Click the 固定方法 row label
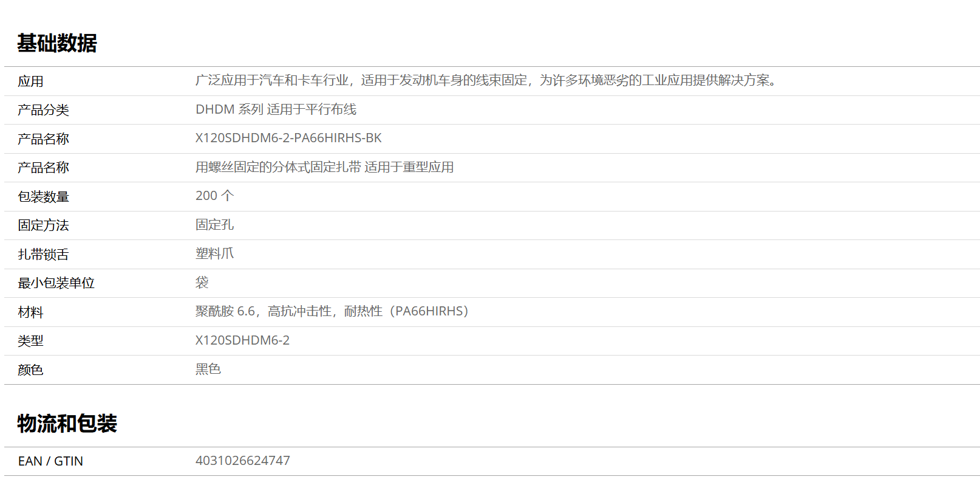Screen dimensions: 980x485 [x=43, y=225]
